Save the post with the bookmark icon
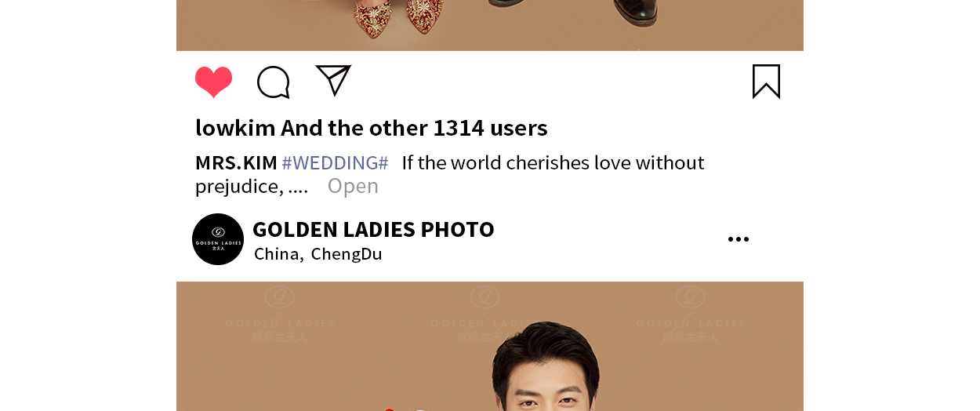 (x=766, y=82)
